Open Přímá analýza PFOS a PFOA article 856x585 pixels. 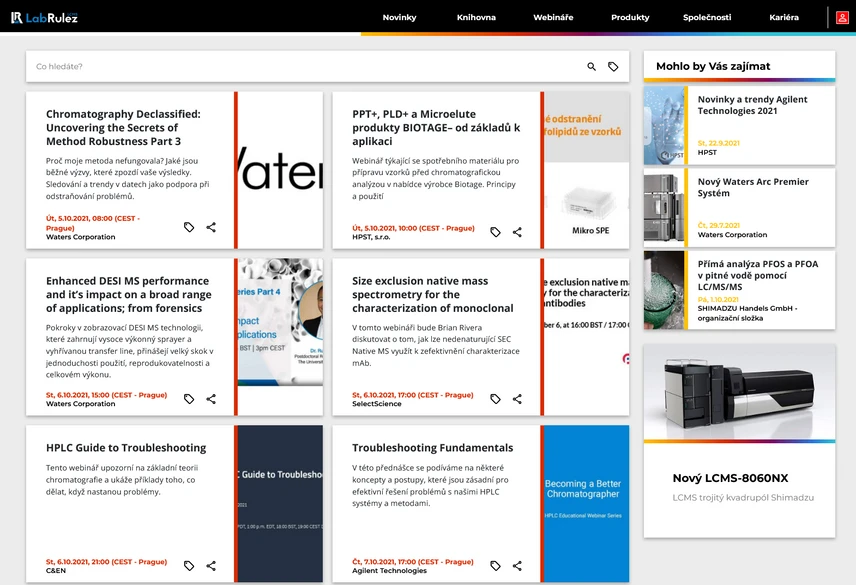pos(758,275)
